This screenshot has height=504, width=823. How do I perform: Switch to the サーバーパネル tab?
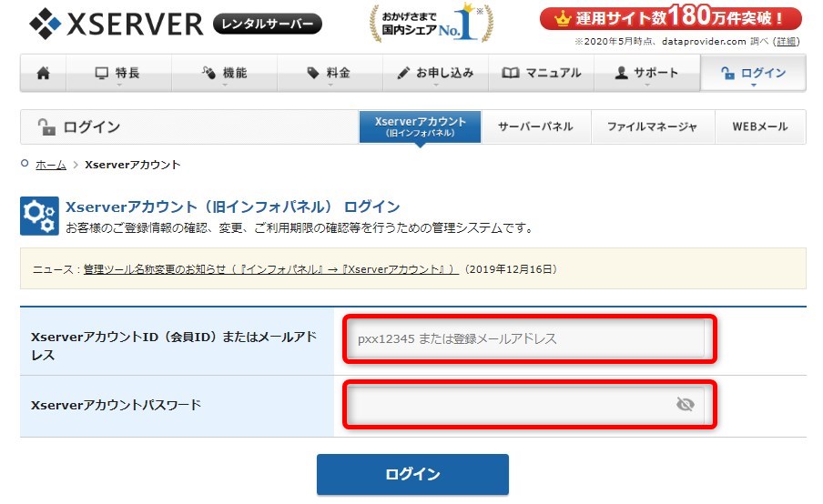(x=536, y=126)
